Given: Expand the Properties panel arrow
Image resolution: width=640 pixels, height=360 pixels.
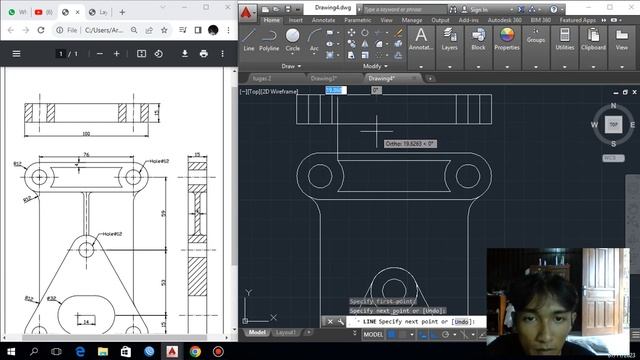Looking at the screenshot, I should (x=507, y=67).
